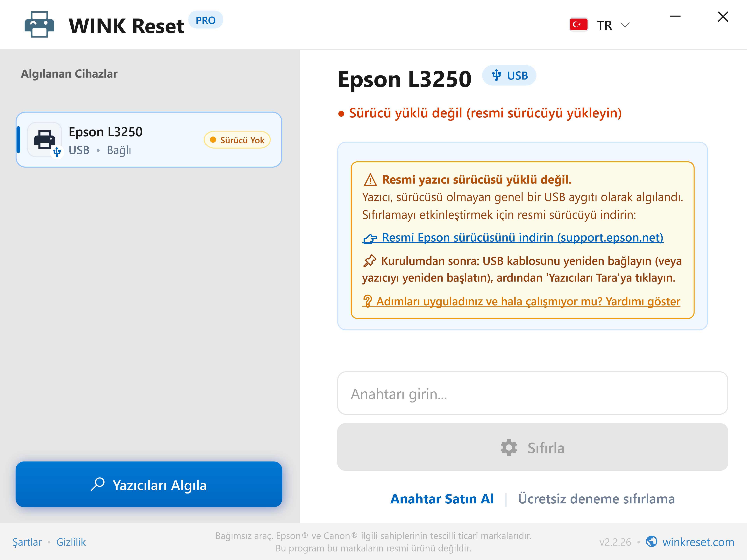Click the Algılanan Cihazlar heading

point(69,73)
